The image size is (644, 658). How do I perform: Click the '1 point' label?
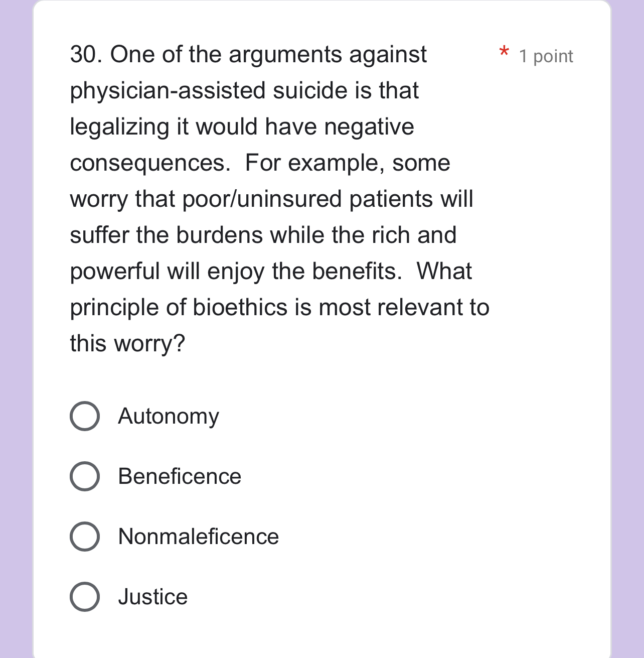546,56
